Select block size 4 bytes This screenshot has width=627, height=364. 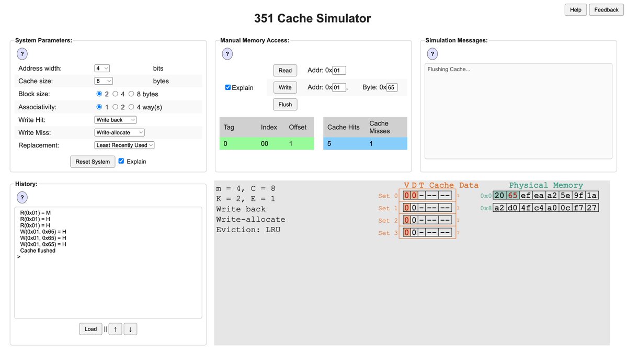115,94
